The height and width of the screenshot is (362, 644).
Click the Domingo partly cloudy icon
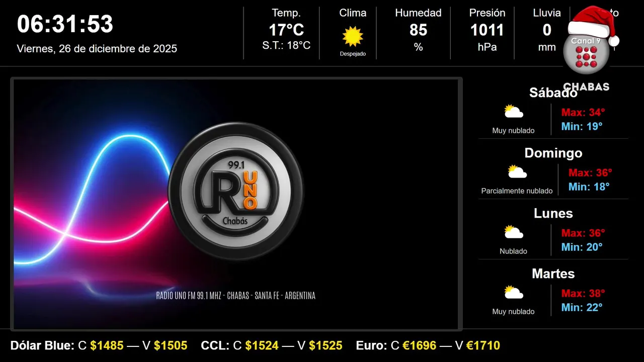517,172
